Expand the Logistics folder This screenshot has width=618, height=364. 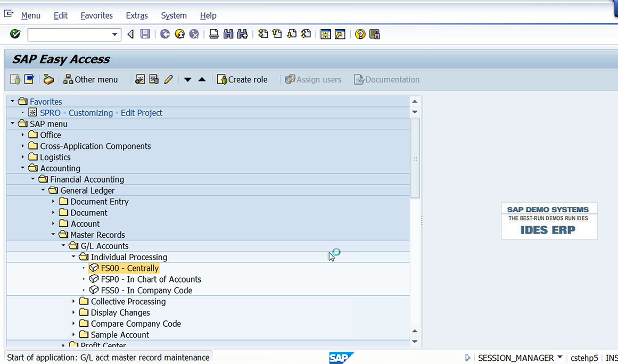tap(22, 157)
